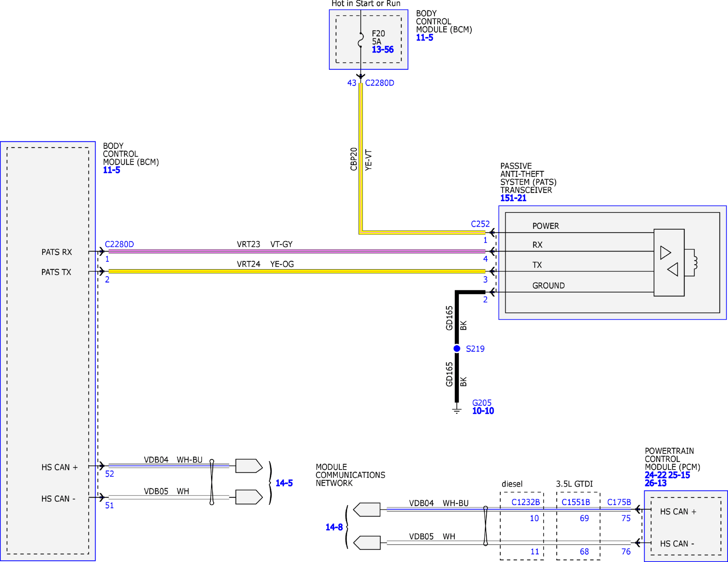728x562 pixels.
Task: Open the 14-8 network reference link
Action: 334,527
